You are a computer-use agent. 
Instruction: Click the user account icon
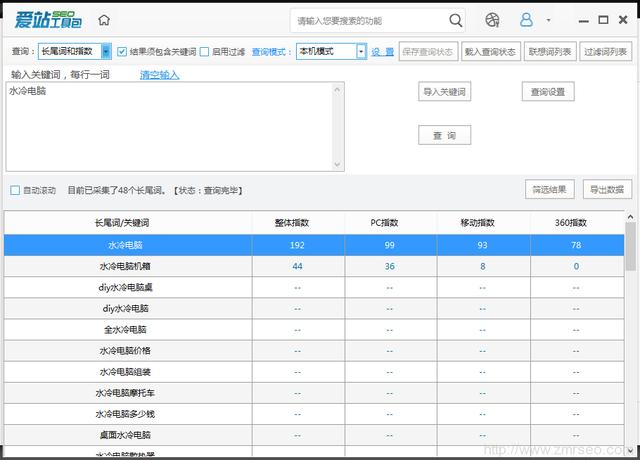click(526, 20)
